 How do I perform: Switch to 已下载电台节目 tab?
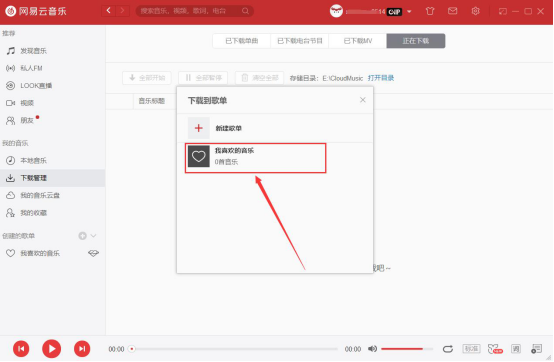point(300,41)
